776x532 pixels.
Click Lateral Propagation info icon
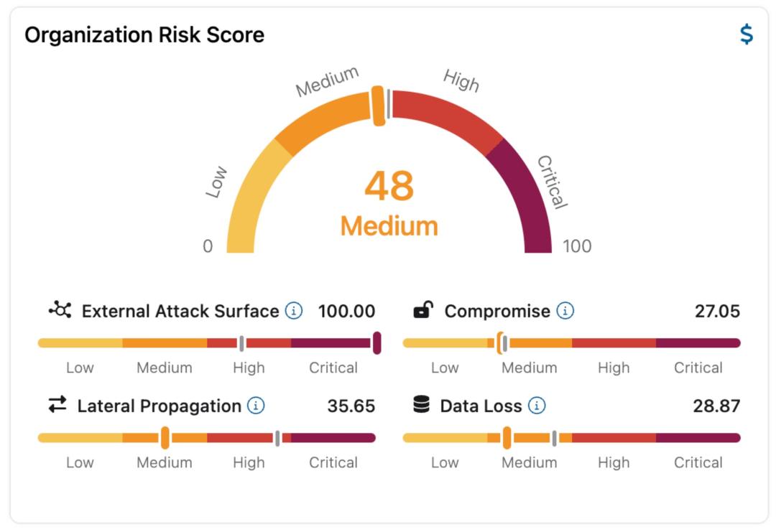tap(256, 406)
